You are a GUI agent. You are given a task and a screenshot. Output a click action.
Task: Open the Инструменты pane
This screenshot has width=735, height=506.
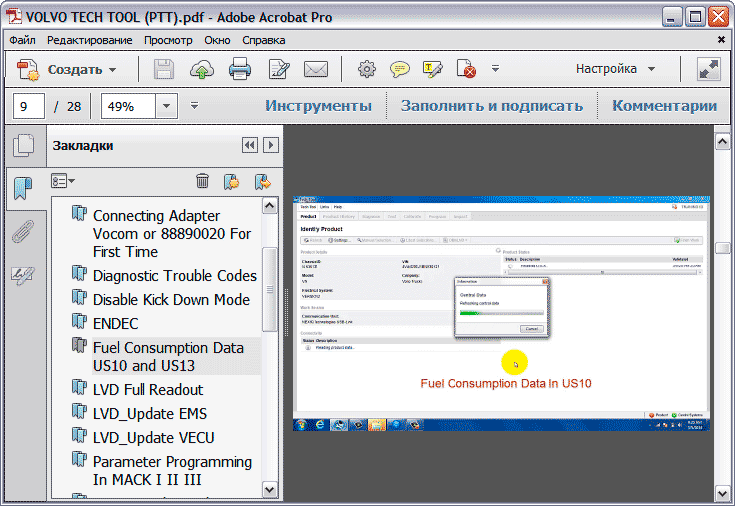coord(318,106)
